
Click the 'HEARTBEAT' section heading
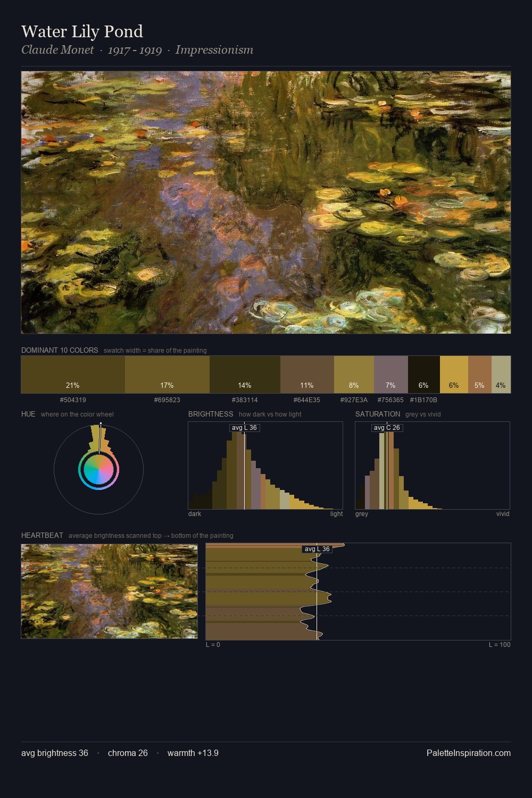click(x=42, y=535)
